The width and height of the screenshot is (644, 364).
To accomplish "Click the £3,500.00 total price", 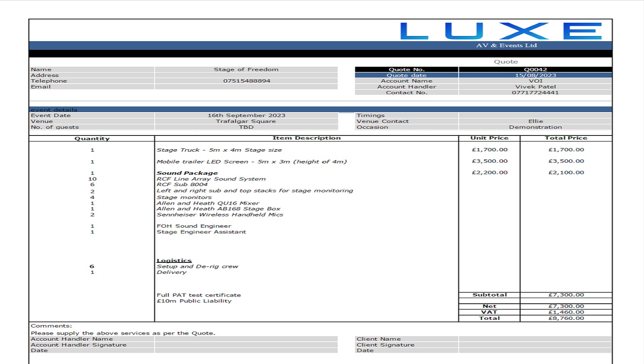I will 566,161.
